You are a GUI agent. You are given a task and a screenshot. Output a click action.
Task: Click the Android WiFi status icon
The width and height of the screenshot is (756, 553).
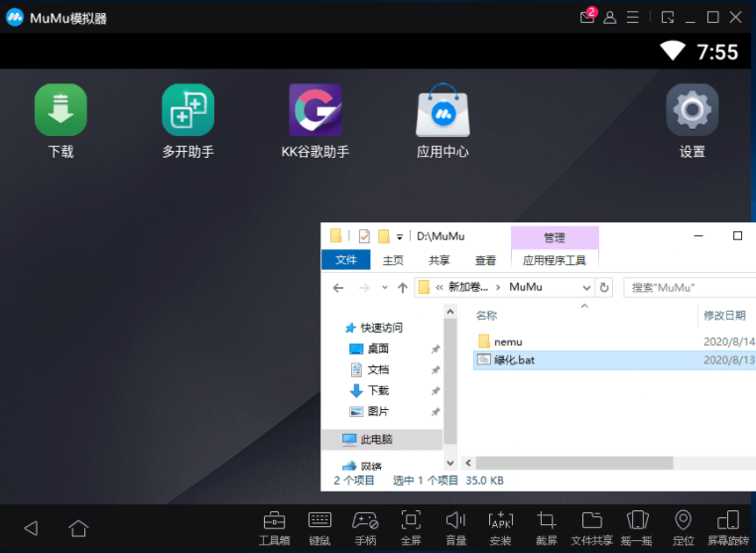pyautogui.click(x=673, y=51)
